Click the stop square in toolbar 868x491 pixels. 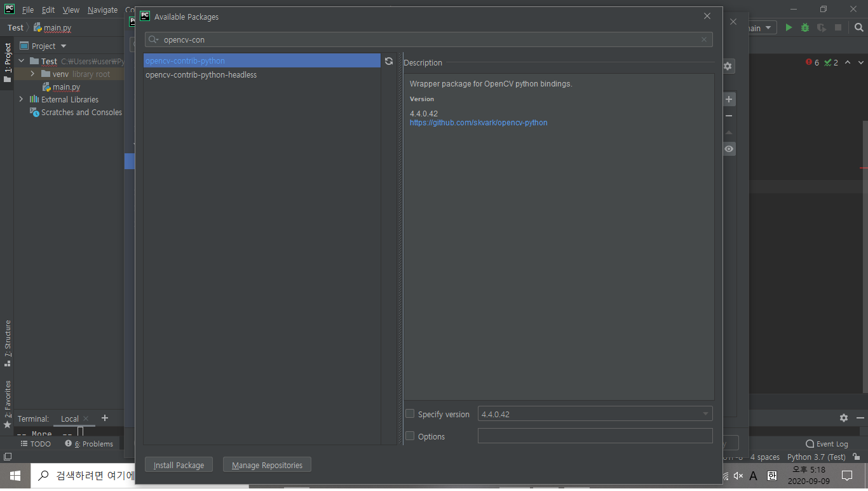click(838, 28)
